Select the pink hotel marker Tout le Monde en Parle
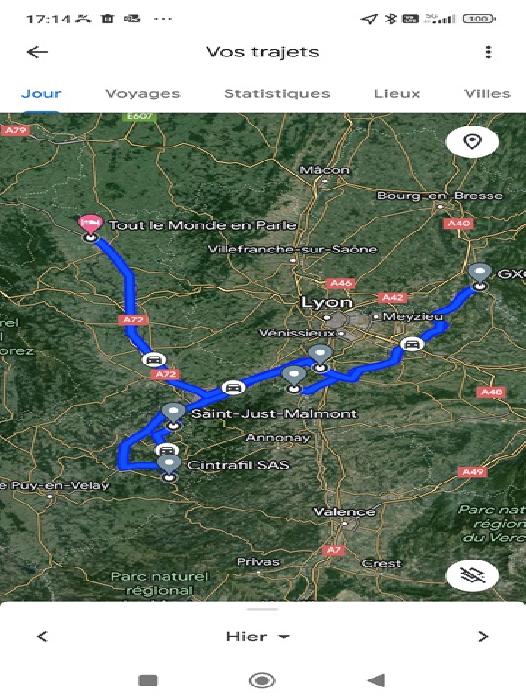The width and height of the screenshot is (526, 700). tap(91, 225)
